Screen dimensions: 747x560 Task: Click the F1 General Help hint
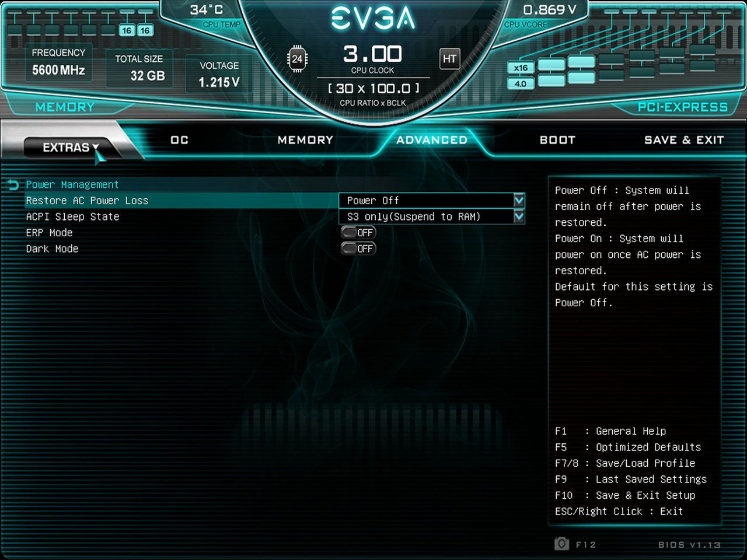[x=610, y=431]
